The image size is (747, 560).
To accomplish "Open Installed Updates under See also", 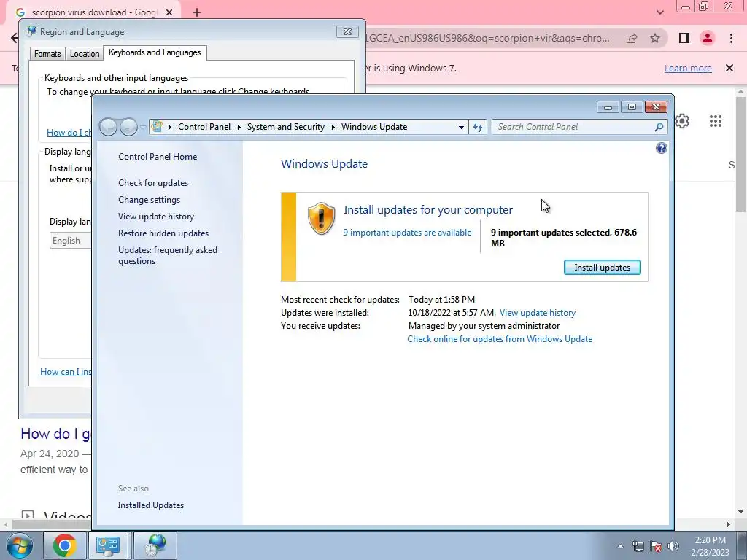I will (150, 505).
